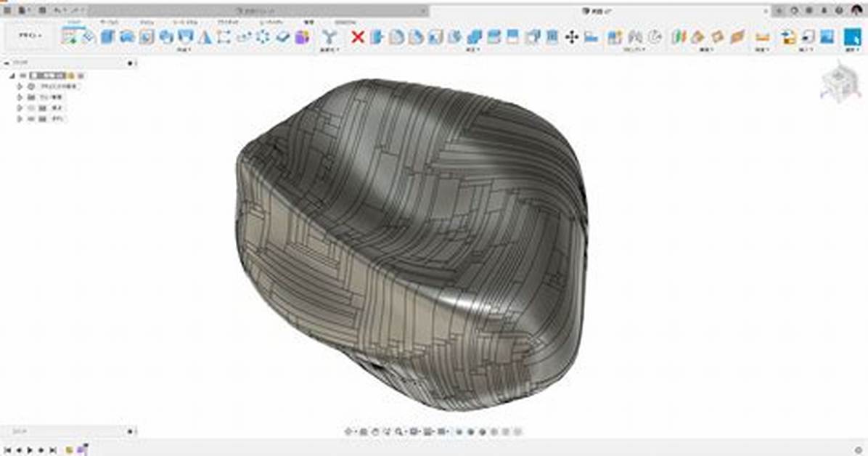Open the application grid data panel icon
This screenshot has height=456, width=868.
click(7, 10)
